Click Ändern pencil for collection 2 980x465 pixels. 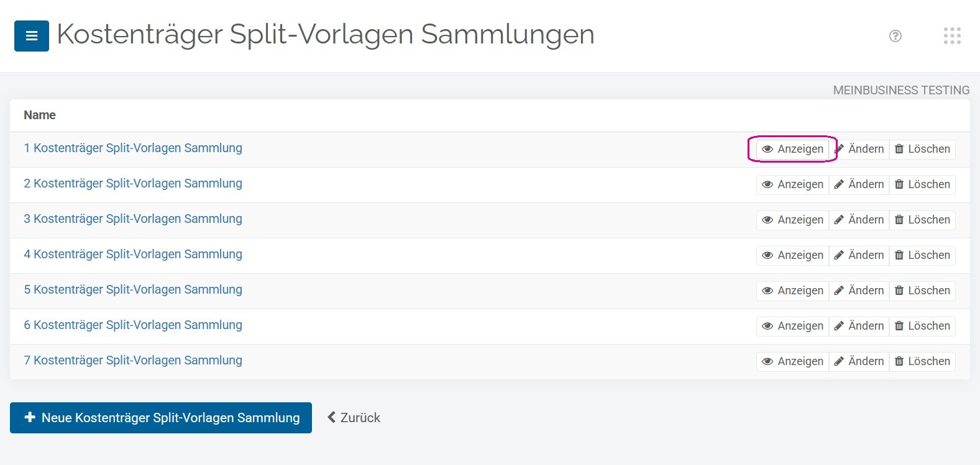point(859,184)
